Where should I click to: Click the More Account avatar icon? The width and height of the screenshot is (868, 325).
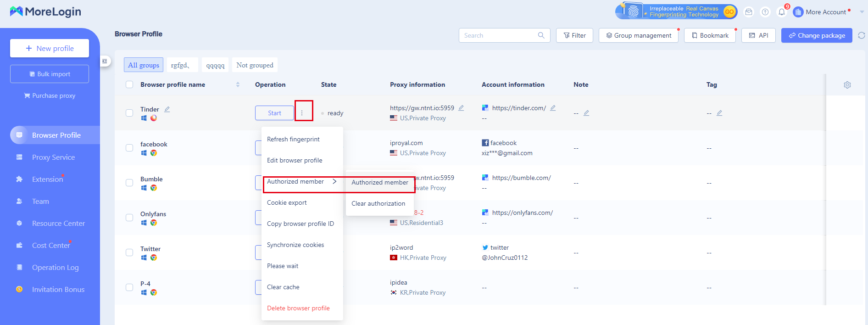(x=798, y=12)
